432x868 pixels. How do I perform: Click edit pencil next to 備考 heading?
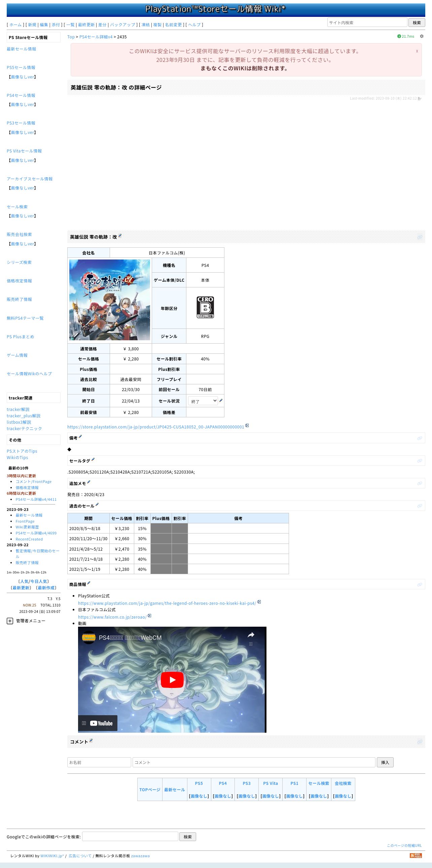80,437
